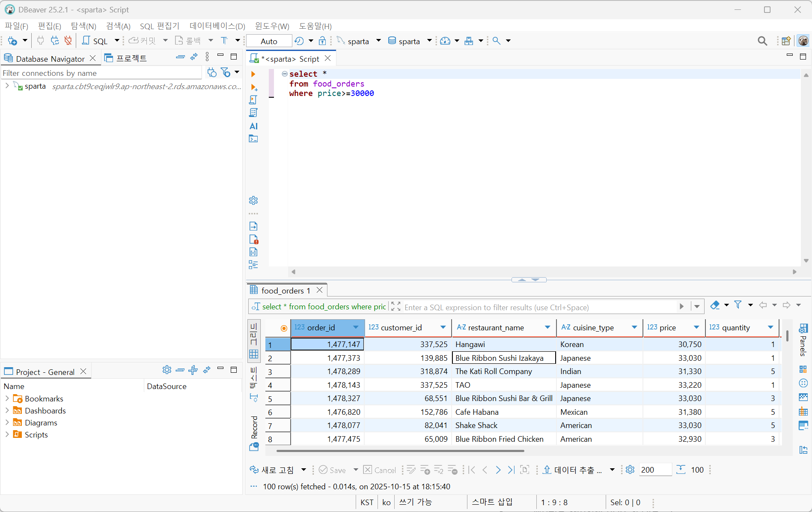Toggle the grid presentation icon beside results
Viewport: 812px width, 512px height.
254,354
